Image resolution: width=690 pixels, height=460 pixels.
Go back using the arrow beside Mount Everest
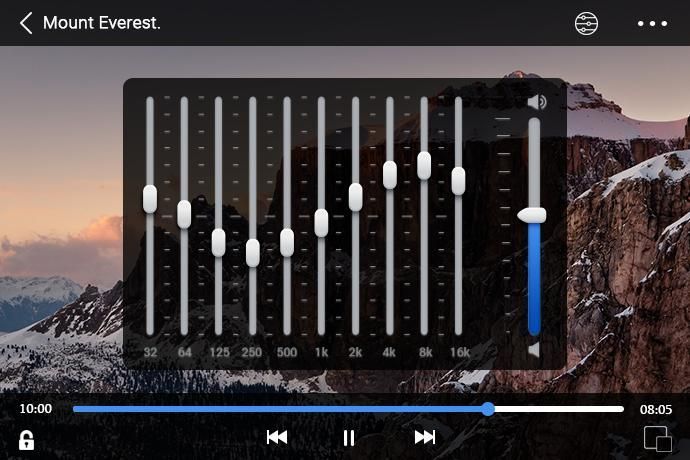point(26,23)
